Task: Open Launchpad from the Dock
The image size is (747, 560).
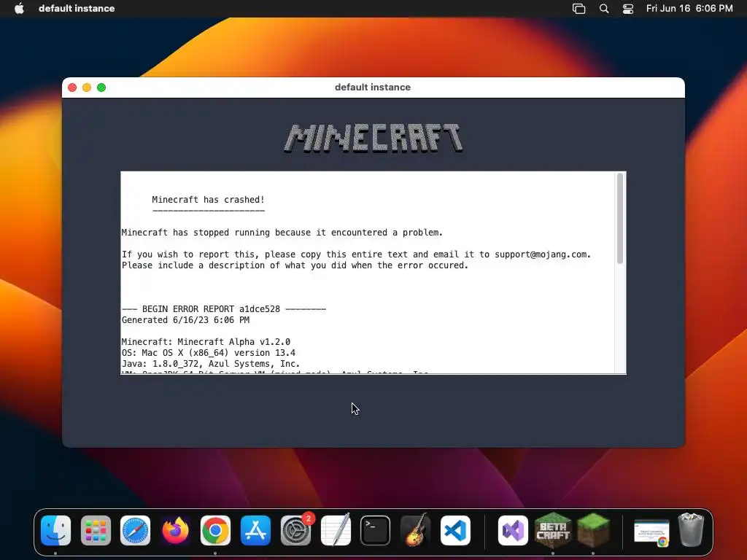Action: pos(96,531)
